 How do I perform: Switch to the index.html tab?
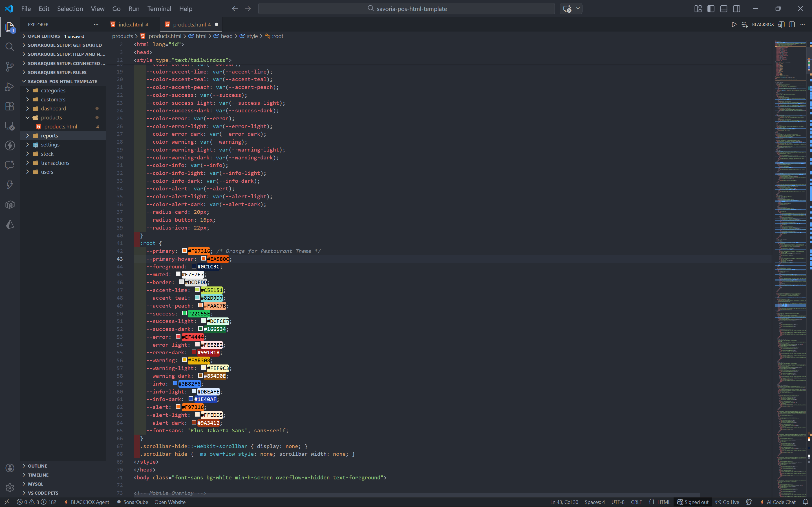tap(131, 25)
